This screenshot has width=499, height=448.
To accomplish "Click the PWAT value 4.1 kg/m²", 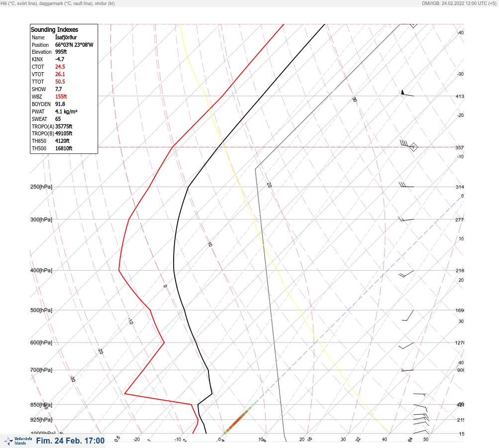I will (x=66, y=112).
